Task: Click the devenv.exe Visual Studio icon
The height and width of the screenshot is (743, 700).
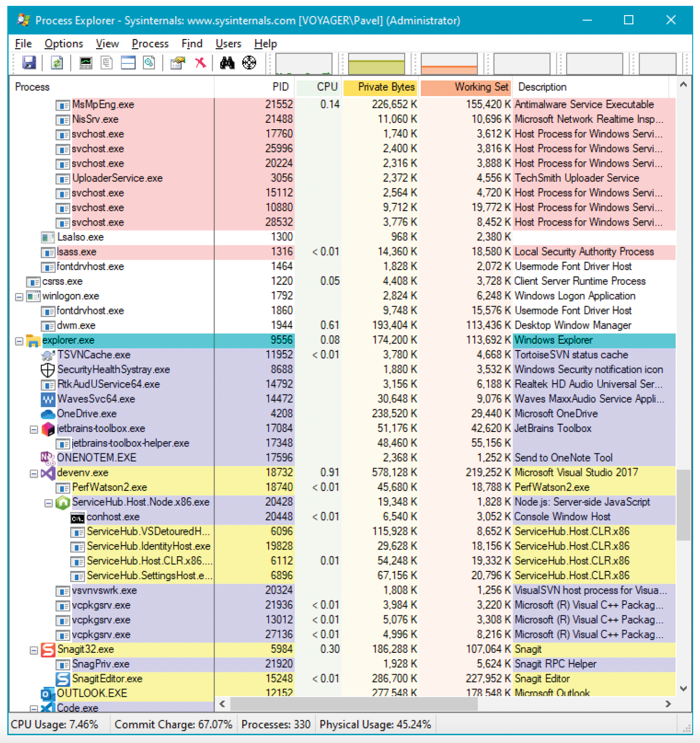Action: 48,473
